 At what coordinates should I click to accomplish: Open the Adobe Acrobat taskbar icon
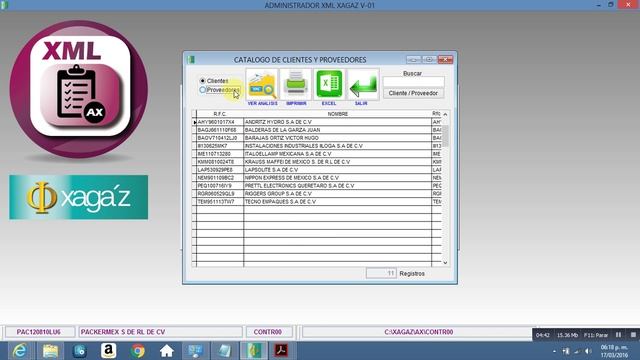281,351
